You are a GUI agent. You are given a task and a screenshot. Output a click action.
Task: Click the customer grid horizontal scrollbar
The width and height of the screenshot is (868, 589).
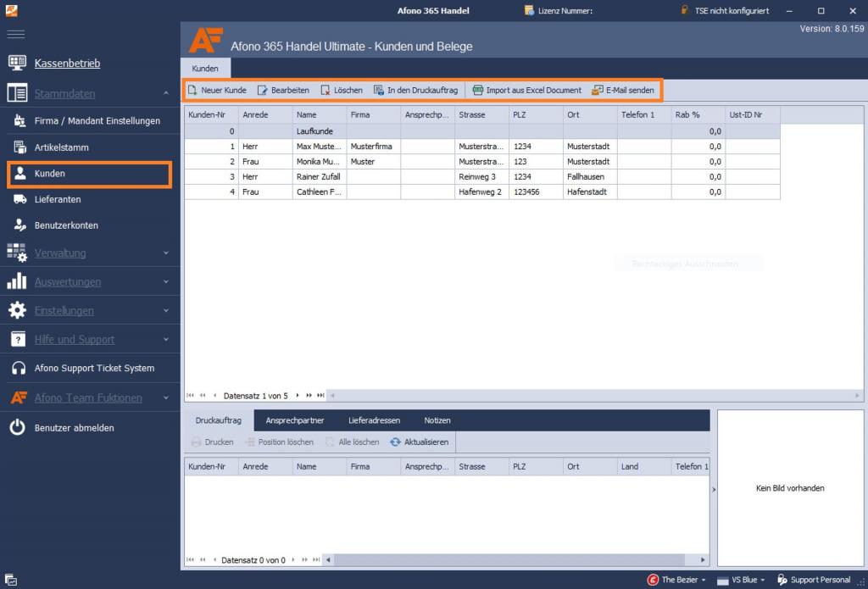pos(595,396)
